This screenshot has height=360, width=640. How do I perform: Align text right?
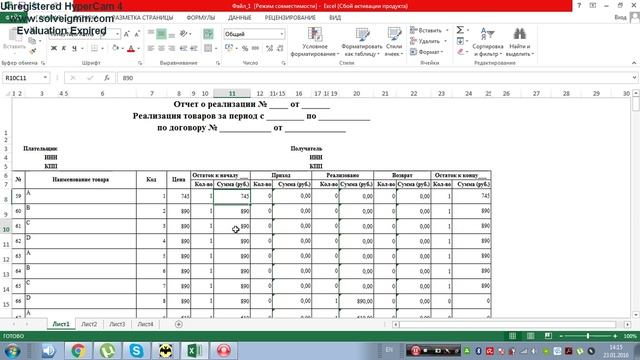(172, 49)
